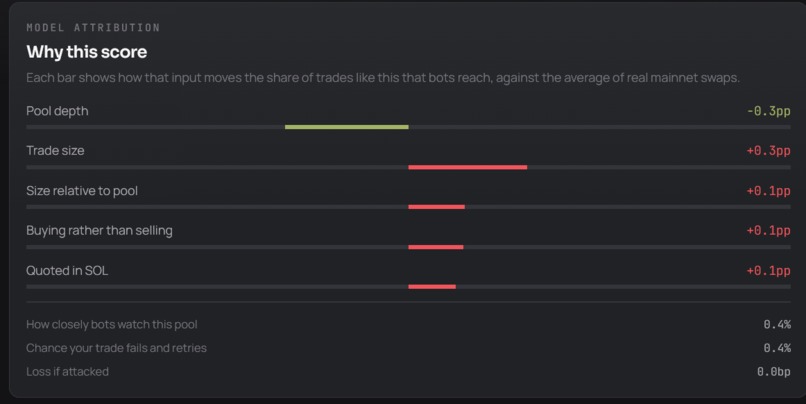806x404 pixels.
Task: Select the Quoted in SOL label
Action: point(67,270)
